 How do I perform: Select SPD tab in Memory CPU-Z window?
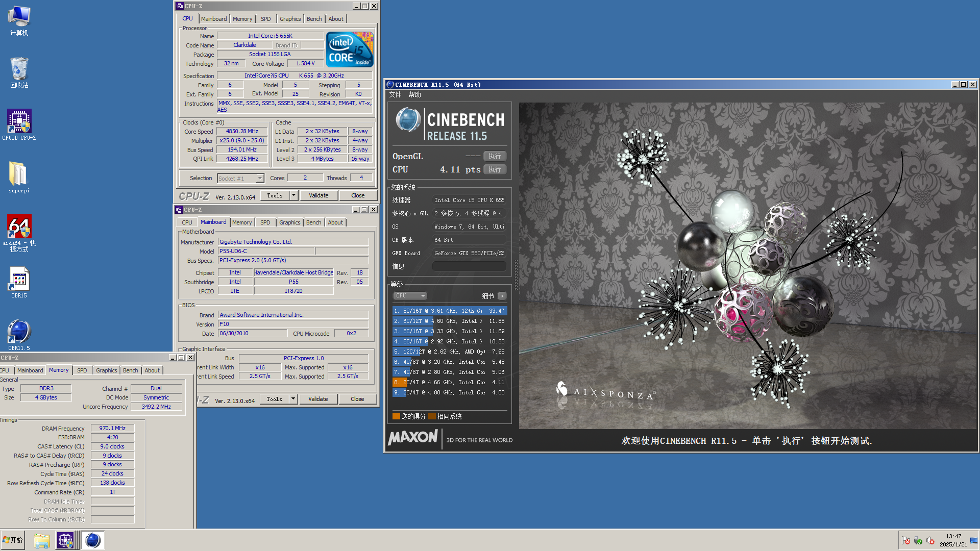[x=82, y=370]
